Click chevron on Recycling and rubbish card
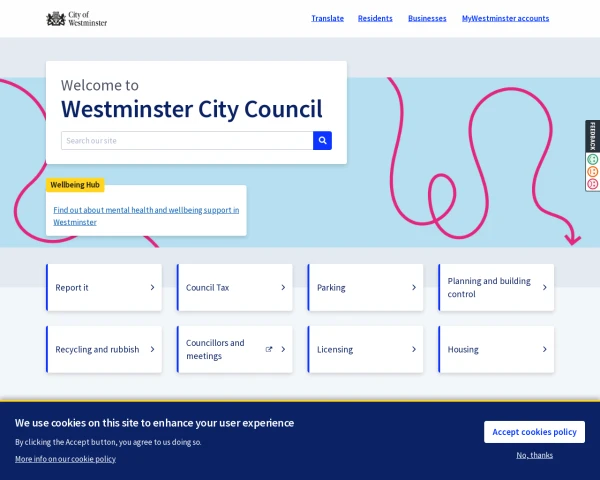 152,349
